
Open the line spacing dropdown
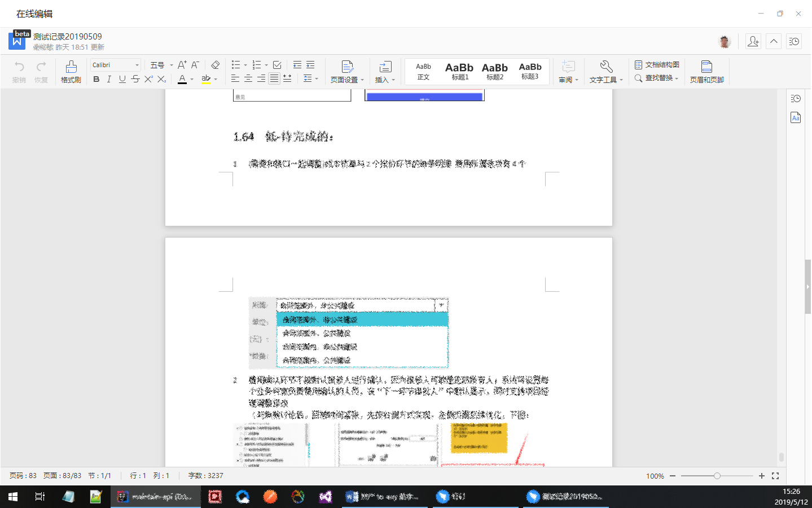[310, 79]
